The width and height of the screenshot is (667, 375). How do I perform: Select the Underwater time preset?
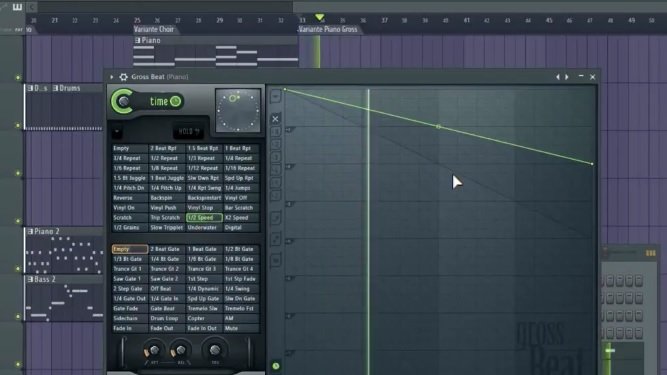tap(204, 227)
